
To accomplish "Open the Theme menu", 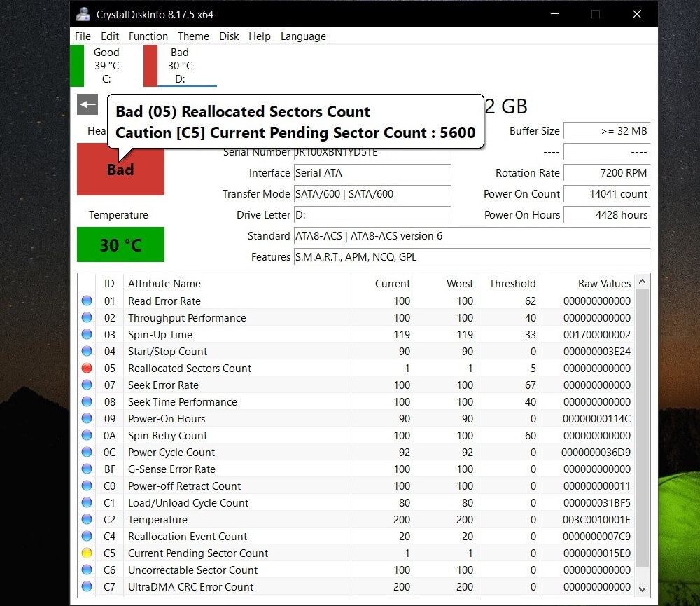I will coord(193,36).
